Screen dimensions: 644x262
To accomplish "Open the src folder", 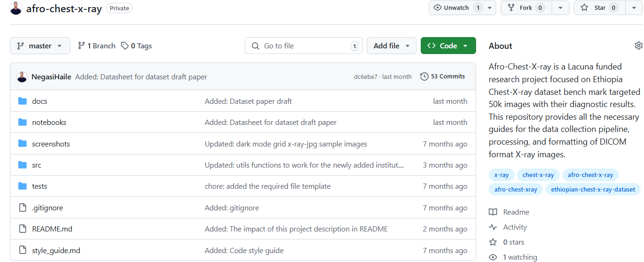I will (x=37, y=165).
